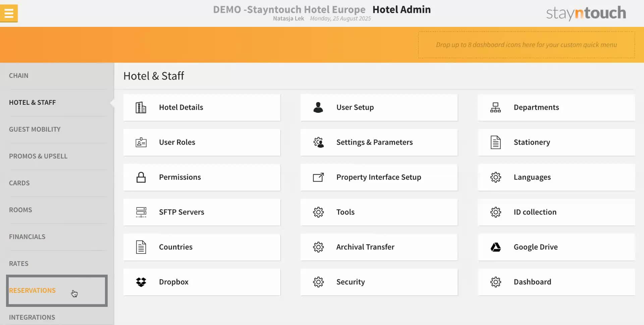Screen dimensions: 644x325
Task: Open the Permissions label
Action: pos(180,177)
